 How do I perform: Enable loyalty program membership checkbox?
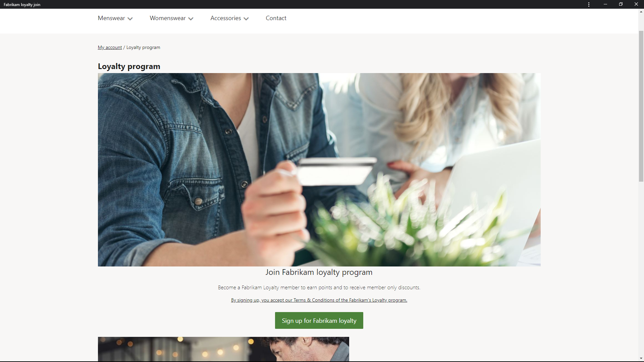[319, 320]
